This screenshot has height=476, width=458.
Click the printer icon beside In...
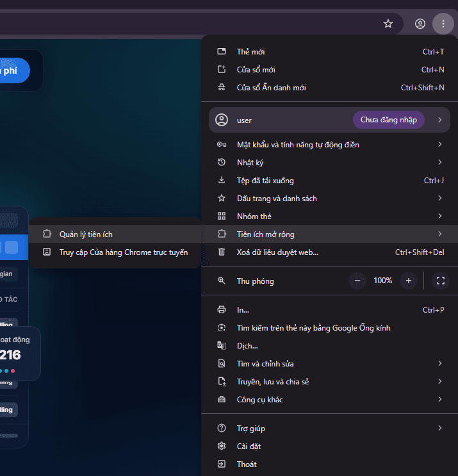point(222,309)
